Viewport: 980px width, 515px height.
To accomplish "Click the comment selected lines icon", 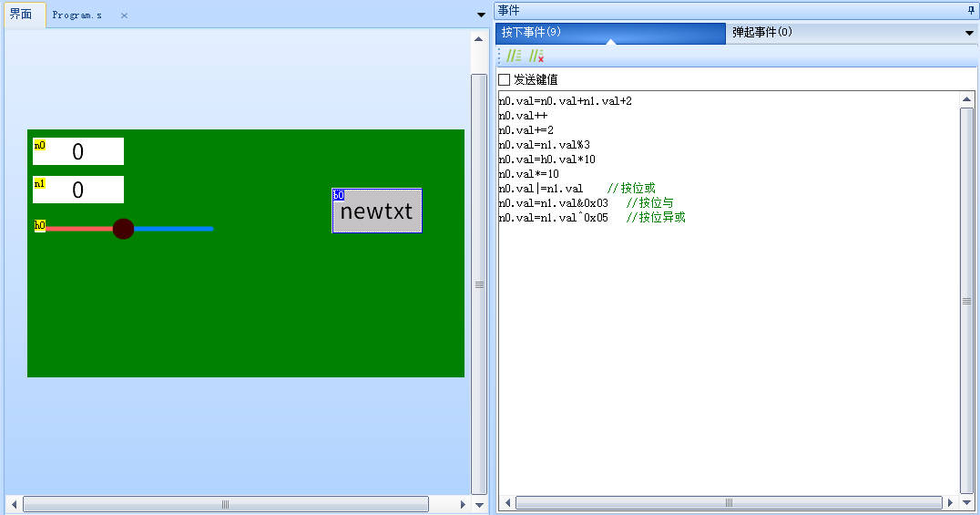I will 514,57.
